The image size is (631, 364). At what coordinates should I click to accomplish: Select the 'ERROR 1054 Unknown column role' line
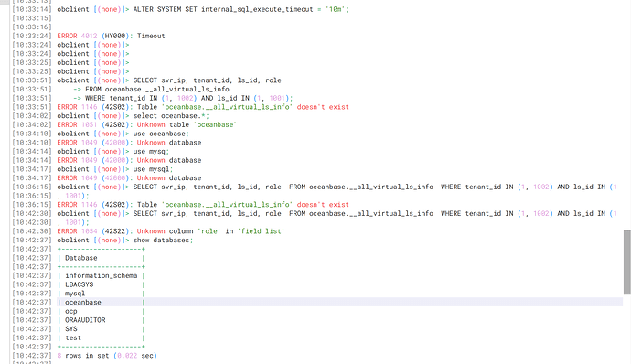click(171, 230)
